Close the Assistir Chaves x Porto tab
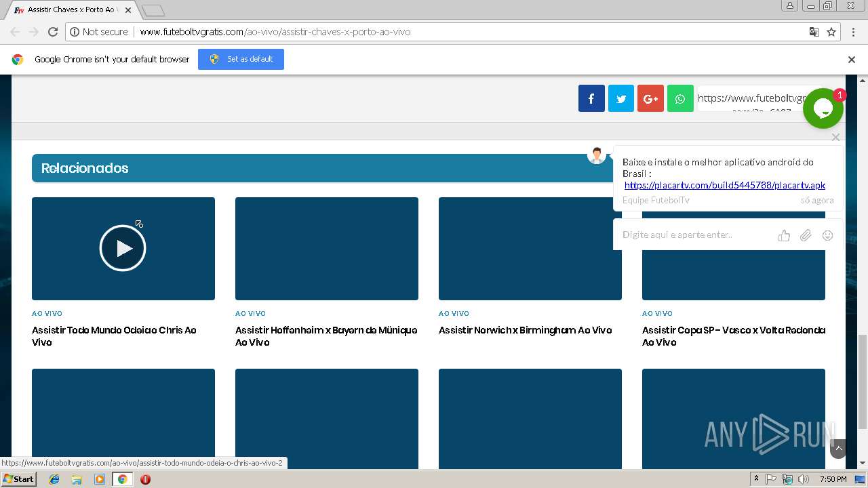The height and width of the screenshot is (488, 868). (x=128, y=10)
